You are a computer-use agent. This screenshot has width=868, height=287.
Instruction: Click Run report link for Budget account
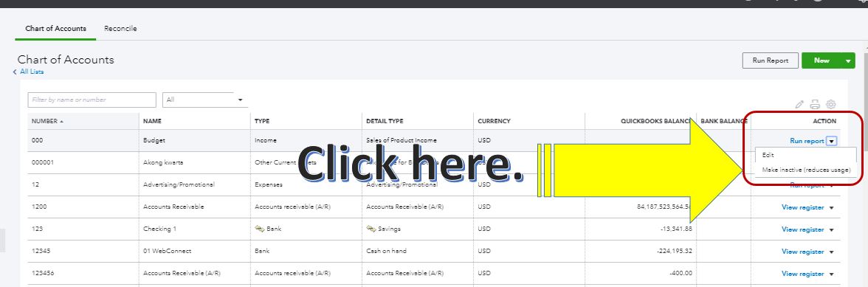(807, 141)
